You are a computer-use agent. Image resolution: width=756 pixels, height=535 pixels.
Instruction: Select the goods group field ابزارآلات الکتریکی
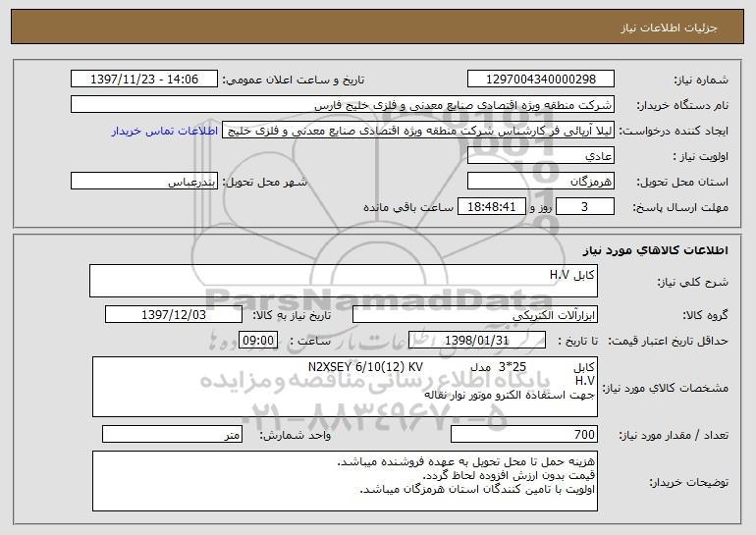pyautogui.click(x=475, y=314)
